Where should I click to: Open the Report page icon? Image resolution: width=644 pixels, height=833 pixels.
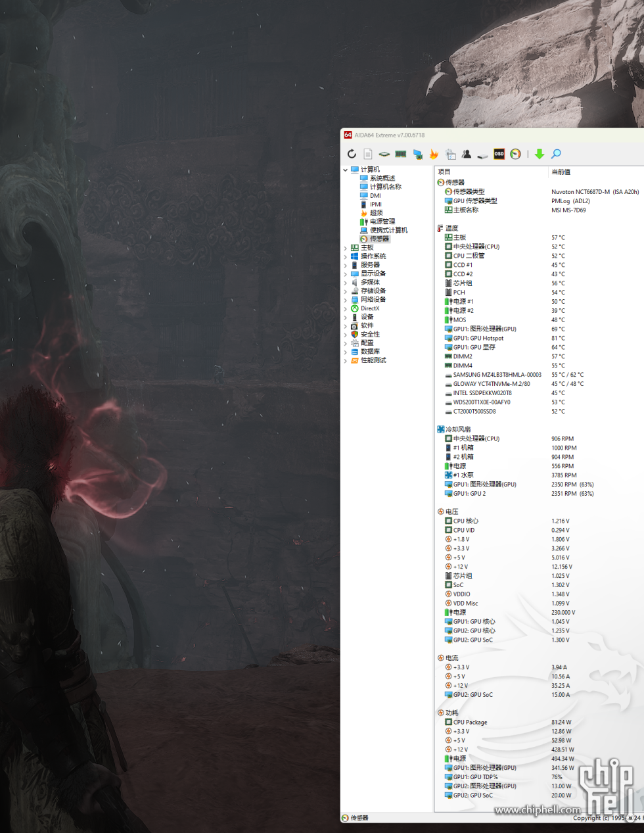(x=368, y=154)
